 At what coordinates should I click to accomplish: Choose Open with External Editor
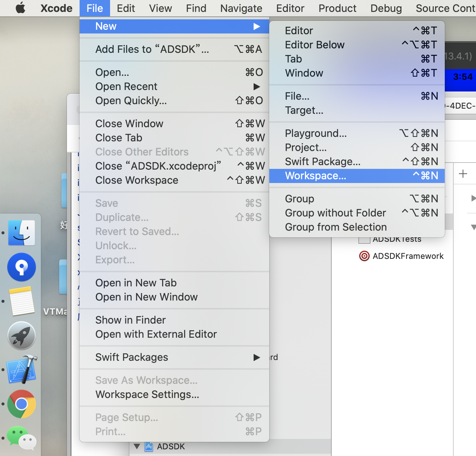(x=174, y=334)
